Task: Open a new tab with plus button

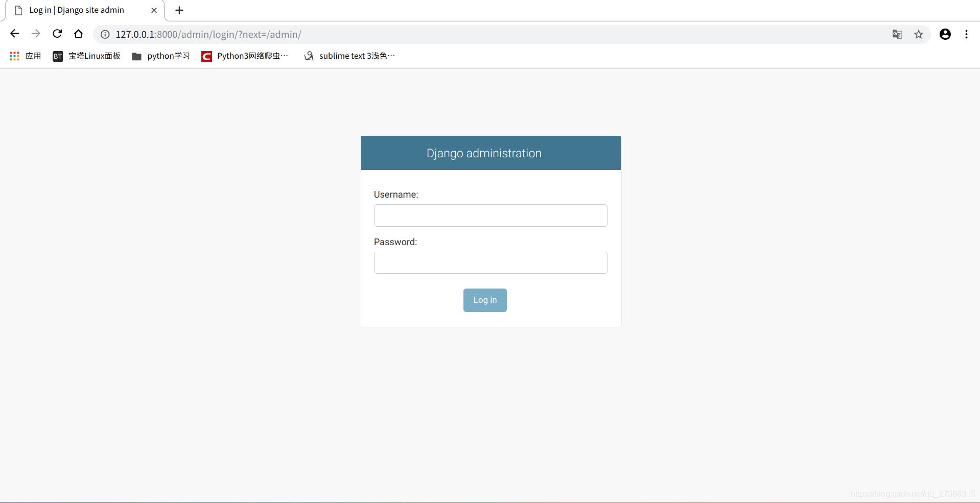Action: tap(179, 10)
